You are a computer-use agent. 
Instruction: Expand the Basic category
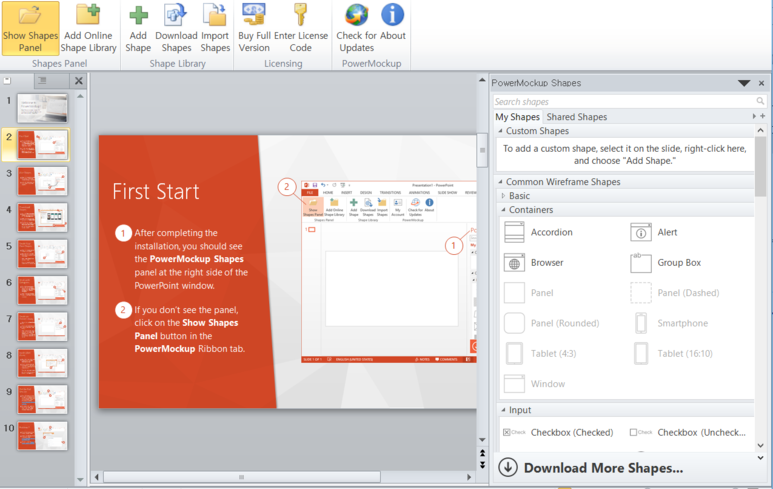coord(503,196)
